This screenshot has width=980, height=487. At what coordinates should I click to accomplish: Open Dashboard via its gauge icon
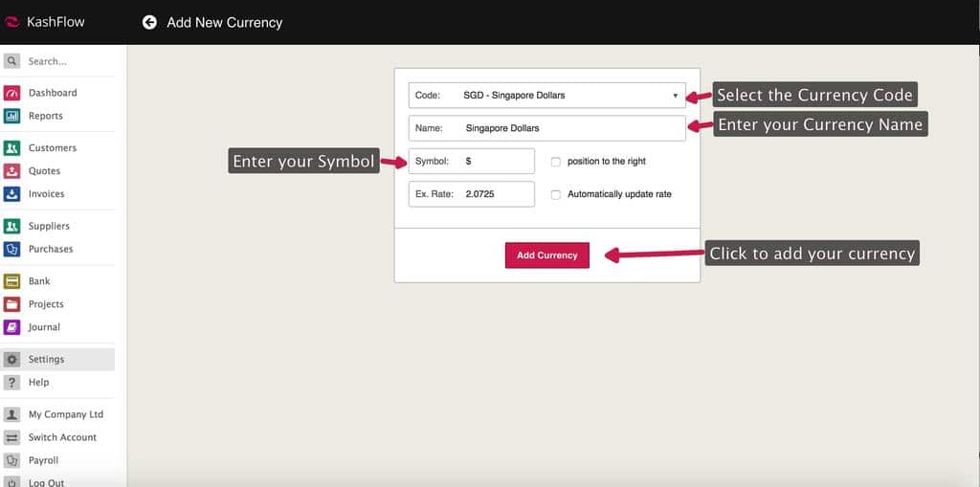coord(11,93)
